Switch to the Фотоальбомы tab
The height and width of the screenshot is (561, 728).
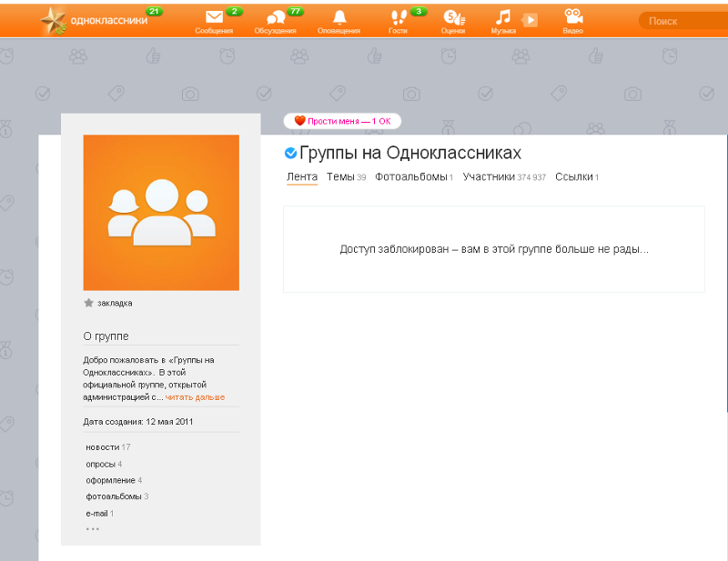414,176
